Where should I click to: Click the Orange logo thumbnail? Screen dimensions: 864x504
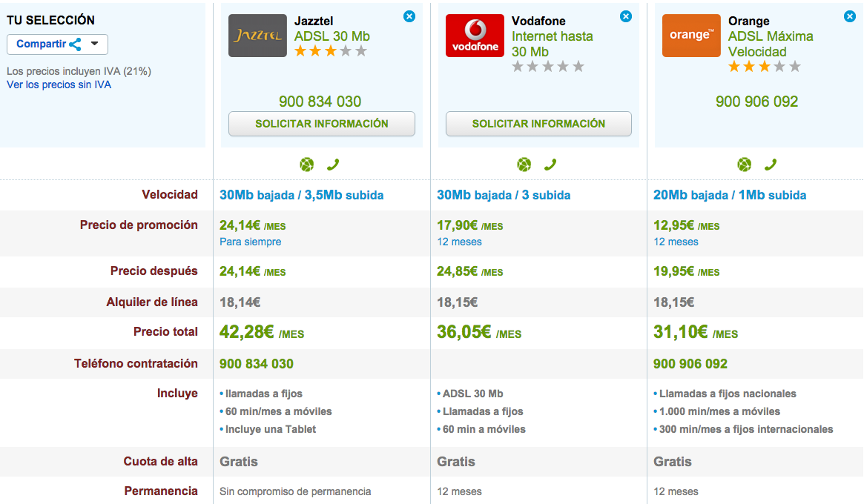691,36
